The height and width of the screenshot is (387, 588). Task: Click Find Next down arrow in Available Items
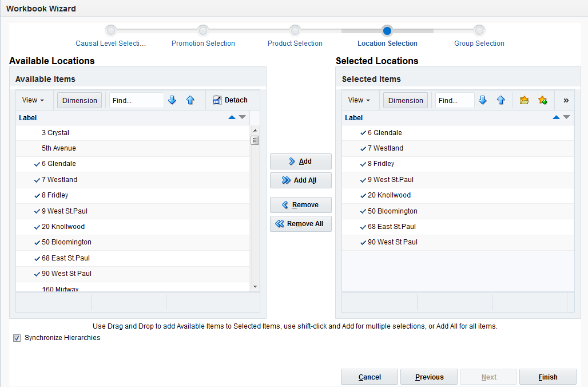pyautogui.click(x=172, y=100)
